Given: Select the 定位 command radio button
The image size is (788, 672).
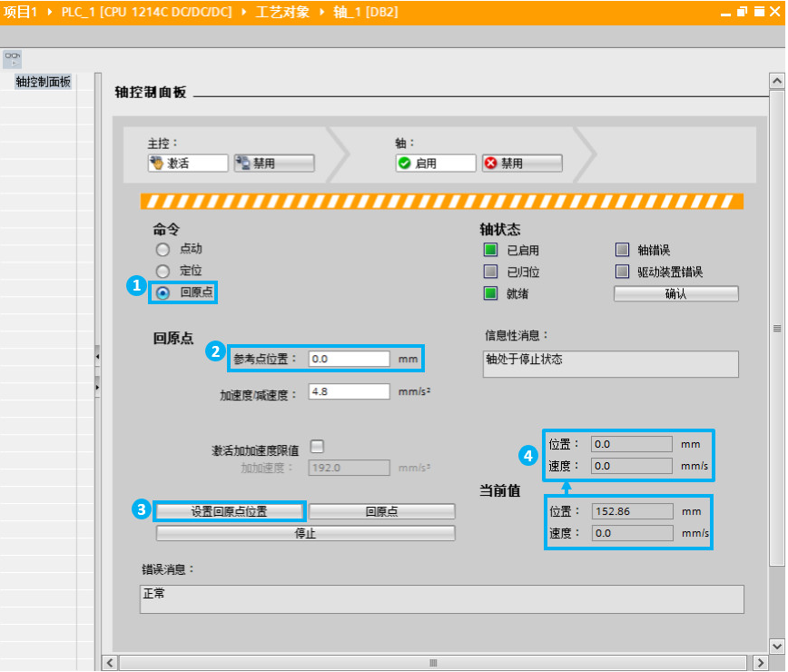Looking at the screenshot, I should (x=163, y=272).
